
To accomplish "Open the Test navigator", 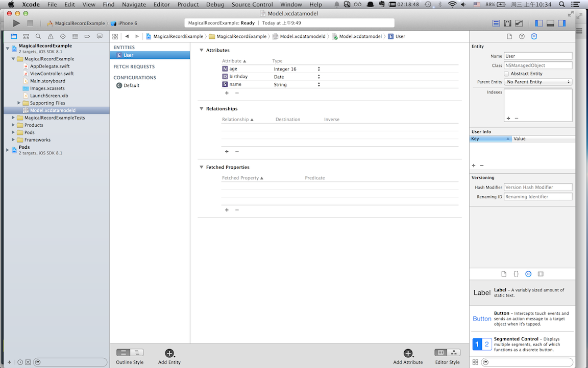I will (x=63, y=36).
